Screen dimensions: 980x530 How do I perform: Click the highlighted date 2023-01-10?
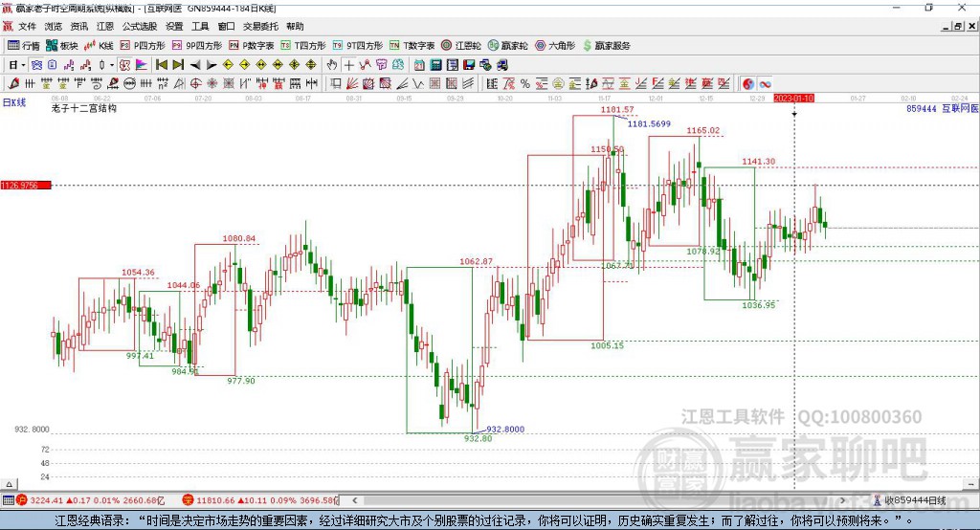pos(793,99)
